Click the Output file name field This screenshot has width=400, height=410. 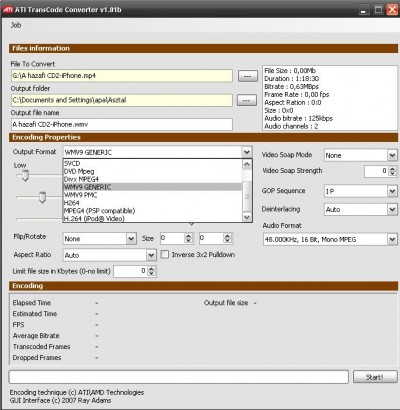pyautogui.click(x=122, y=124)
